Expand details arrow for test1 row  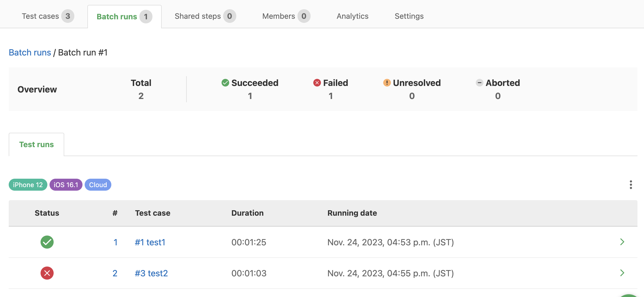622,242
